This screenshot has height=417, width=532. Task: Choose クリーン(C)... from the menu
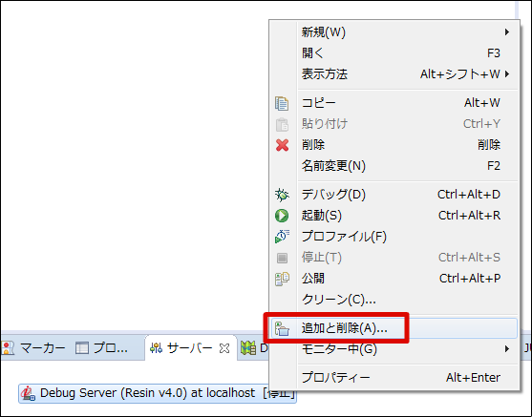394,300
